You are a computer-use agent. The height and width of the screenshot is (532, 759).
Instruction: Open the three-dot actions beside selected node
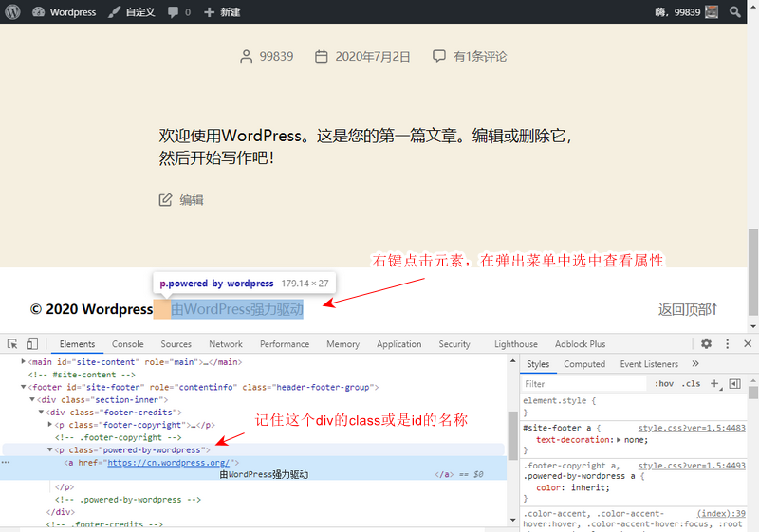click(6, 463)
